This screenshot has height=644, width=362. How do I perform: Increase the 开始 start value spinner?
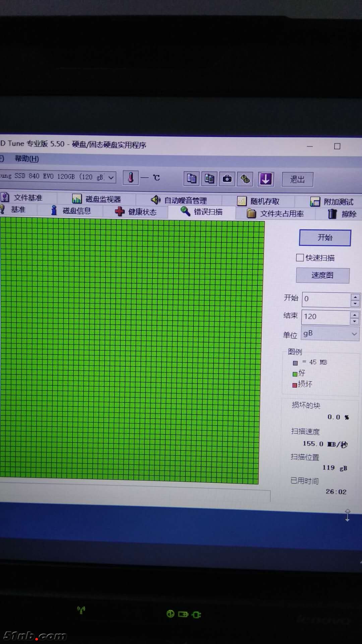355,297
